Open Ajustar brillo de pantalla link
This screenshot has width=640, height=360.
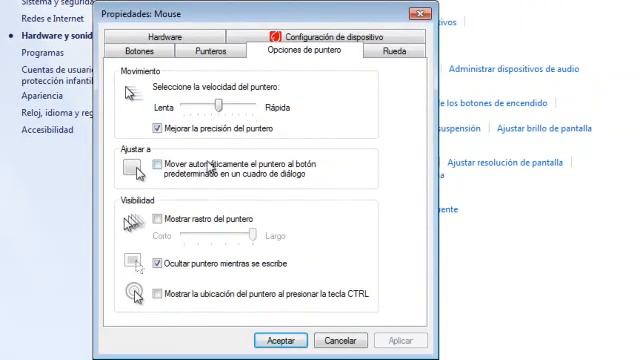tap(544, 129)
